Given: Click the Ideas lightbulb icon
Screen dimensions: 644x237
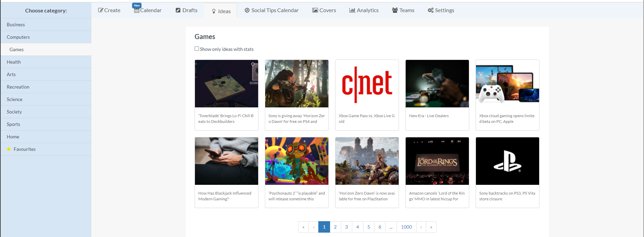Looking at the screenshot, I should coord(214,11).
